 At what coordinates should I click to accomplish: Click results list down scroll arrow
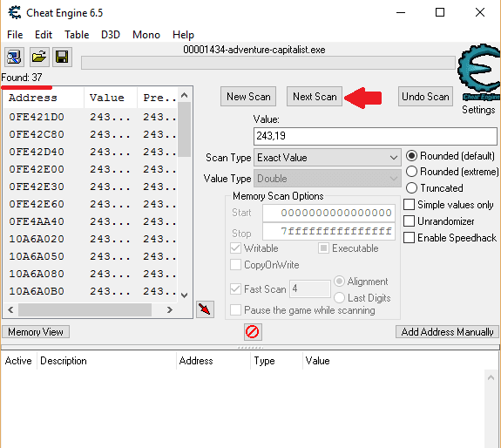184,295
